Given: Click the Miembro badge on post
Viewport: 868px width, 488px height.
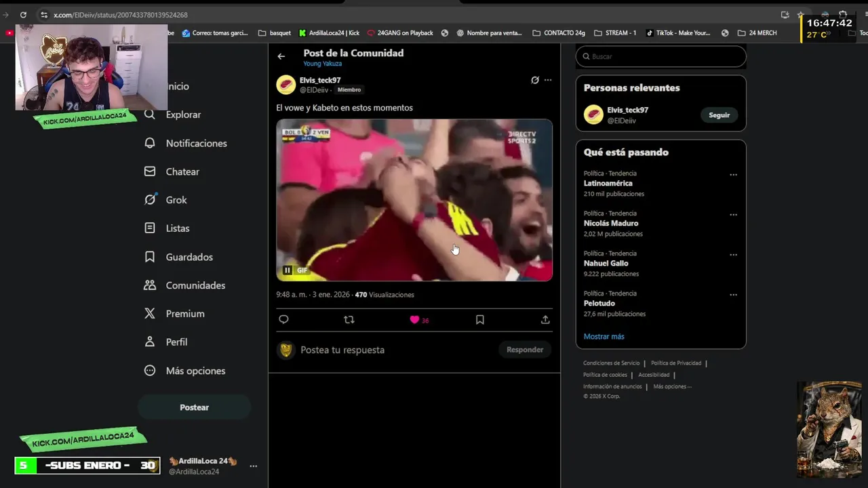Looking at the screenshot, I should tap(349, 89).
